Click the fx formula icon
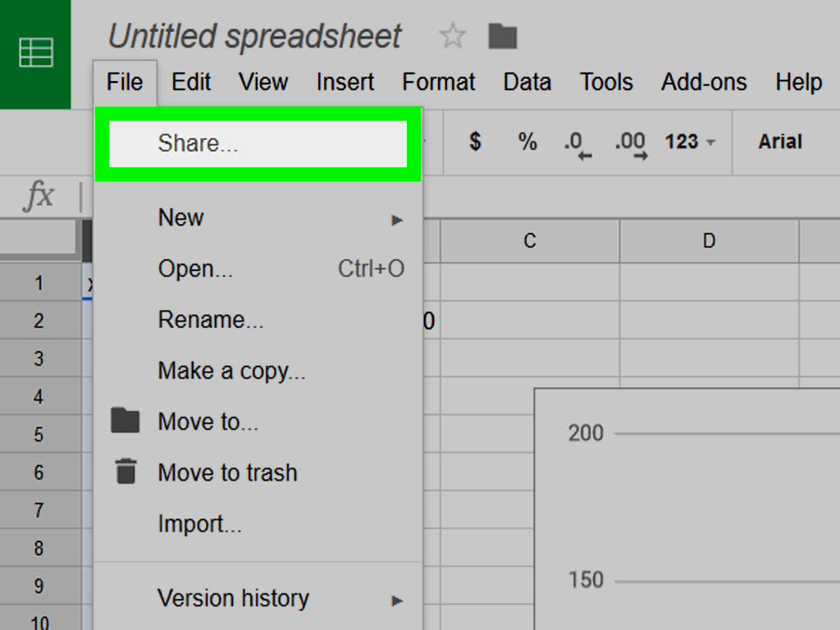Viewport: 840px width, 630px height. (38, 196)
